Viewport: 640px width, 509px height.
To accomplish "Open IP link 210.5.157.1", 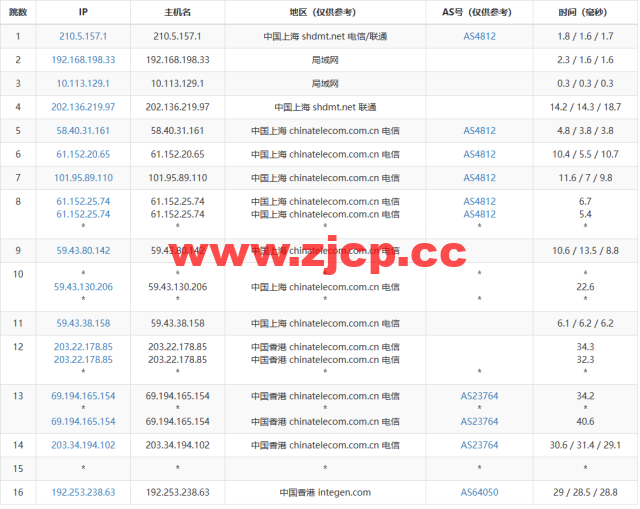I will coord(83,36).
